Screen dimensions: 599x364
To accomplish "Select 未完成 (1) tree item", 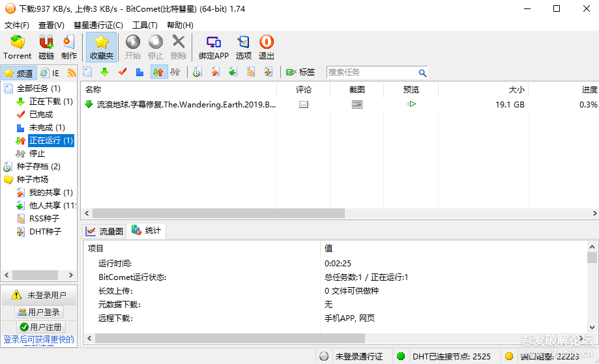I will (47, 128).
